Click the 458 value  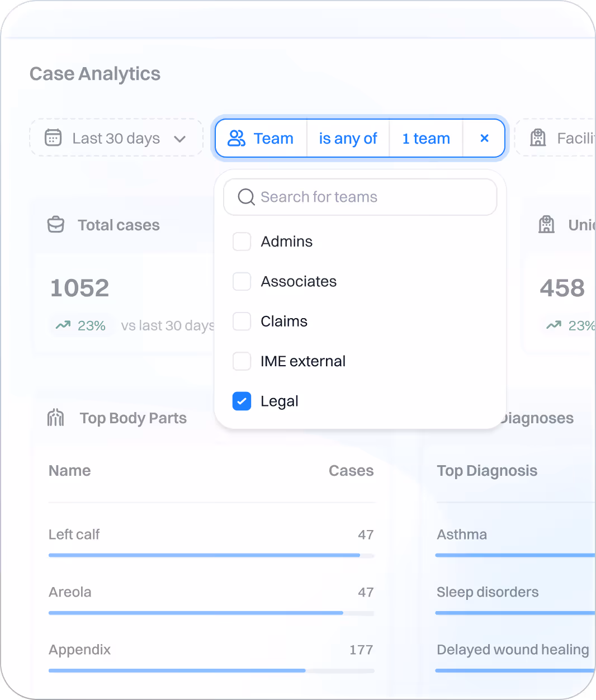(562, 288)
